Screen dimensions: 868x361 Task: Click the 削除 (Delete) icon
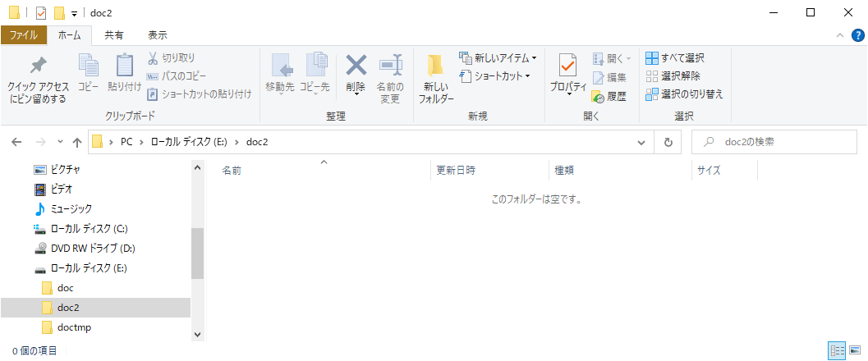click(x=356, y=66)
